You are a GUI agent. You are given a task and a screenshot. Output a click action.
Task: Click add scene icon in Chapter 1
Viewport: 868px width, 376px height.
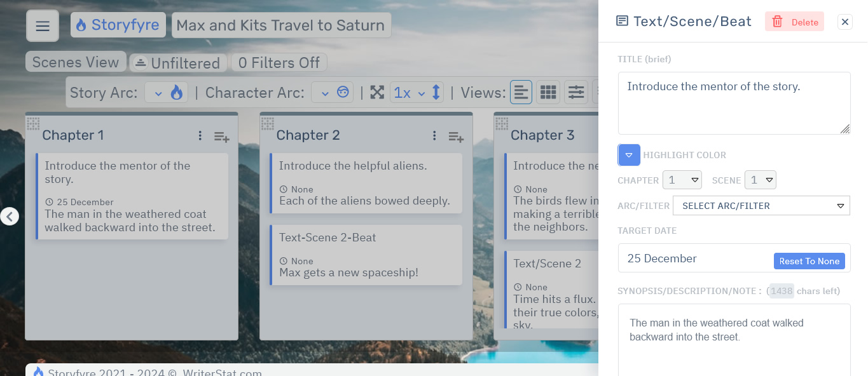coord(221,136)
